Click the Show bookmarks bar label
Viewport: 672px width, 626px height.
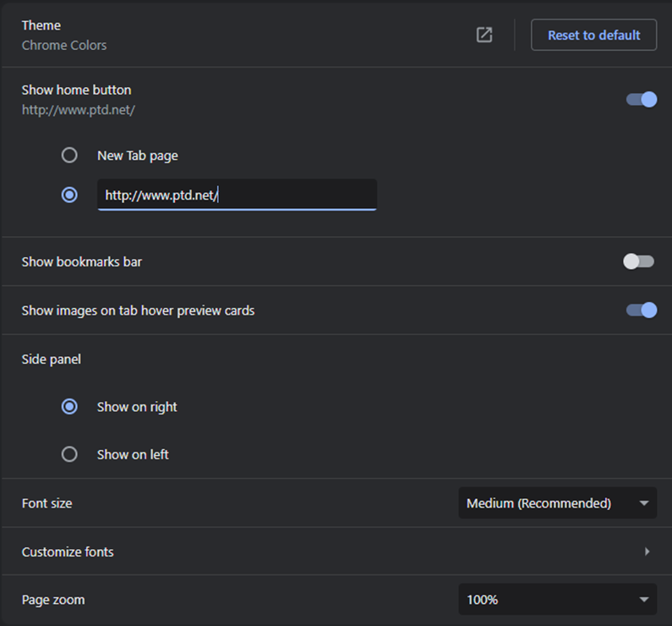(82, 262)
